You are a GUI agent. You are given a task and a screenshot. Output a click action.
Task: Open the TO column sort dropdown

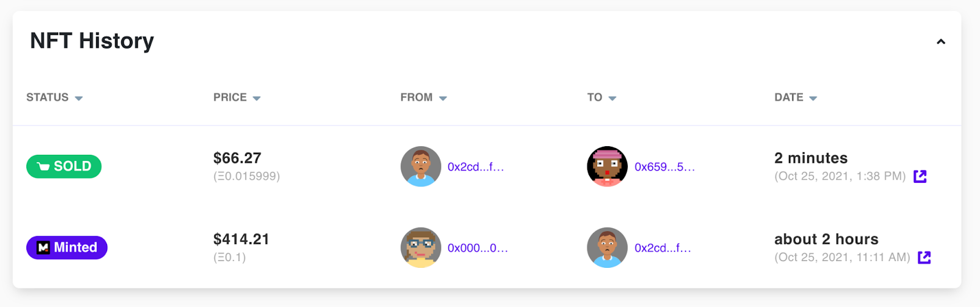click(612, 98)
